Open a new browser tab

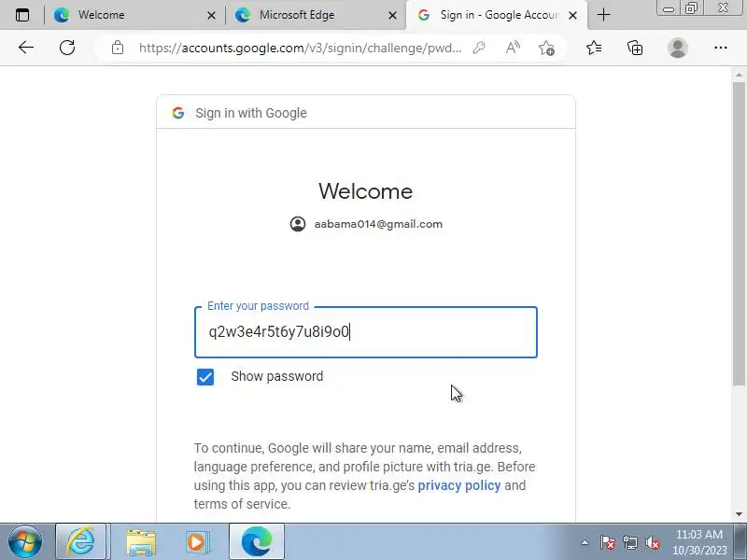pos(603,15)
